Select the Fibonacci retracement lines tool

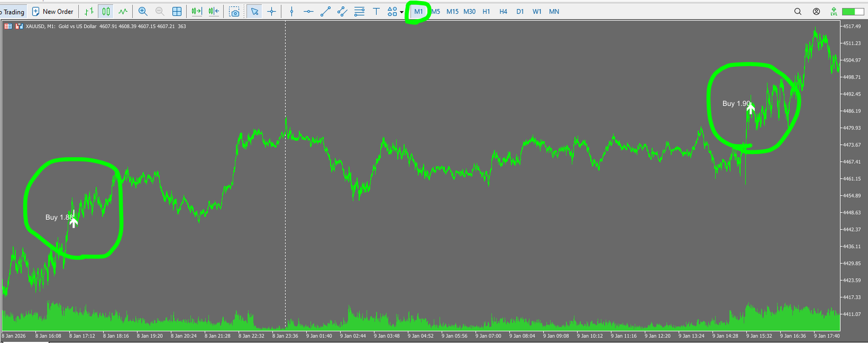[359, 11]
